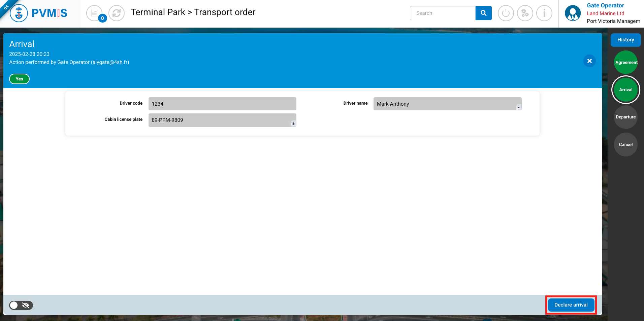
Task: Open the settings gears icon
Action: point(525,13)
